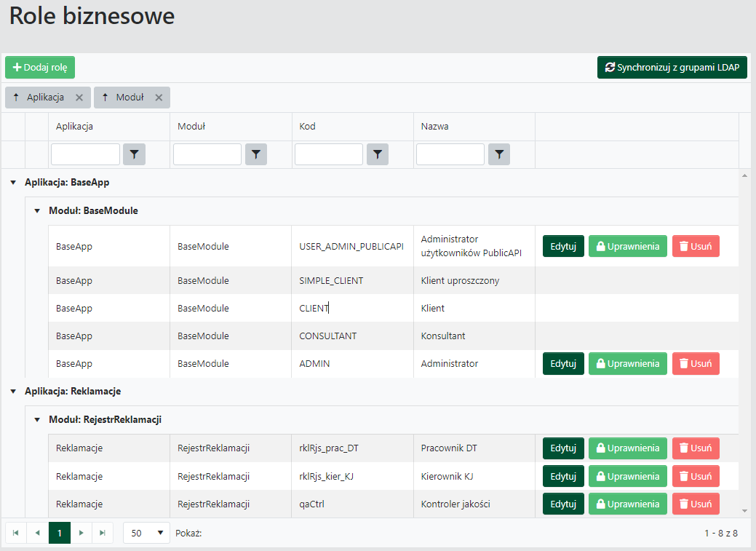Collapse the Moduł: BaseModule group
Screen dimensions: 756x551
point(37,211)
